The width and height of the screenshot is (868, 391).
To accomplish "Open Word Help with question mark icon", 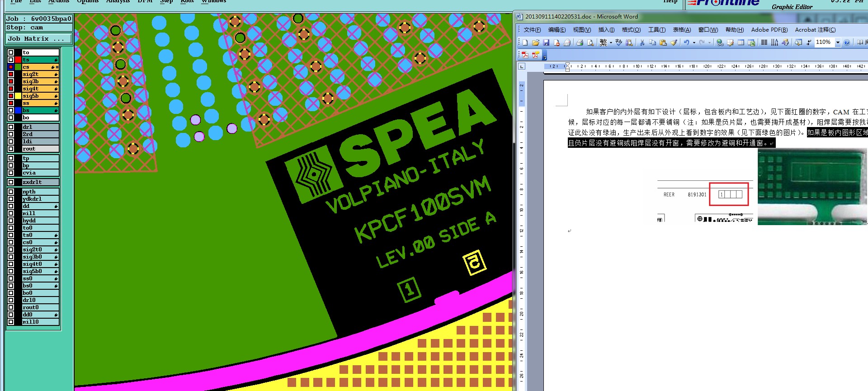I will tap(847, 42).
